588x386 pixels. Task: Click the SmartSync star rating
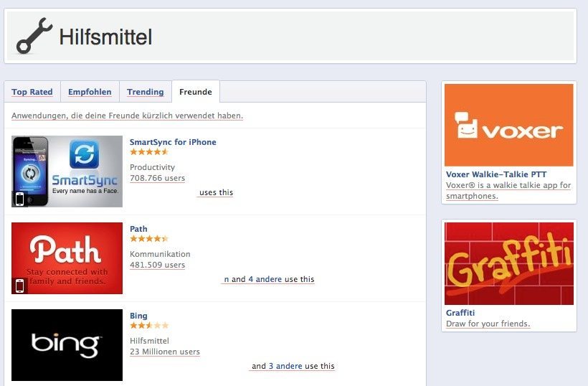149,152
